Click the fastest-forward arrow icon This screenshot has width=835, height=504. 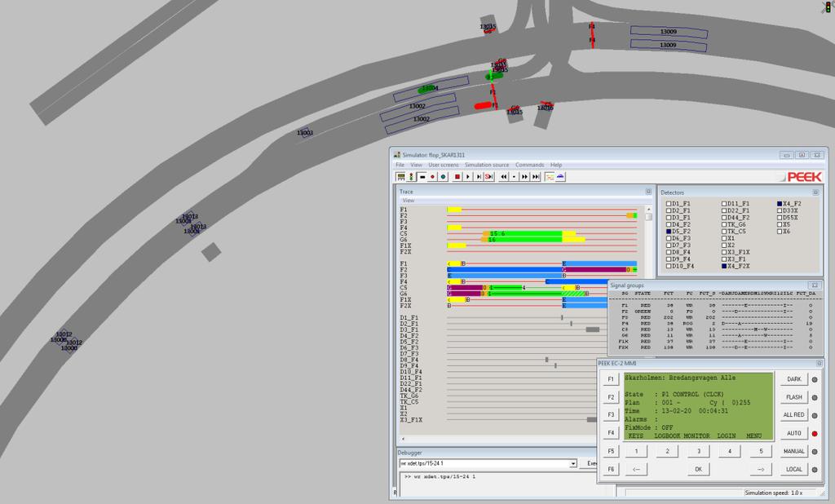pyautogui.click(x=535, y=177)
